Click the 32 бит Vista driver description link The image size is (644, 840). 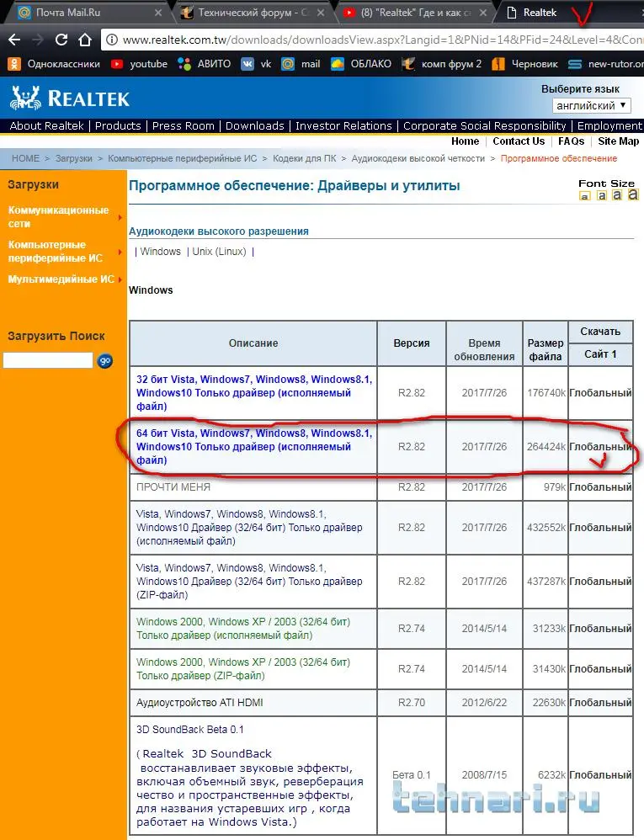point(254,393)
